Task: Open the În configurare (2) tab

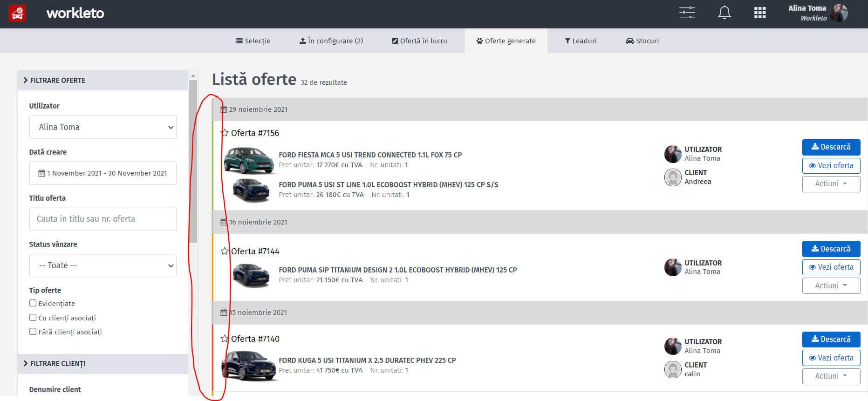Action: click(x=331, y=41)
